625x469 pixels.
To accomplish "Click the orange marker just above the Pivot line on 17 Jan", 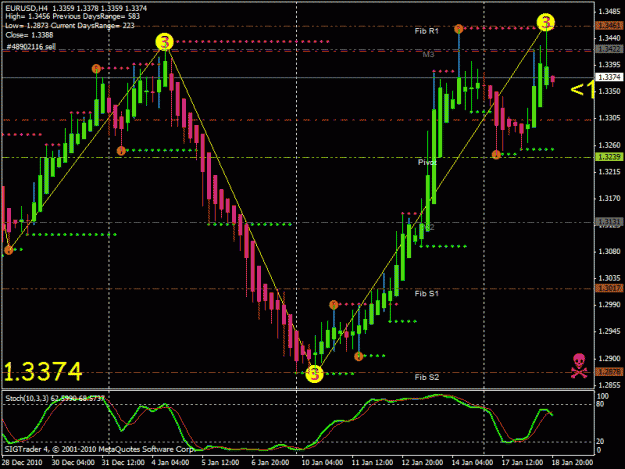I will click(x=496, y=154).
